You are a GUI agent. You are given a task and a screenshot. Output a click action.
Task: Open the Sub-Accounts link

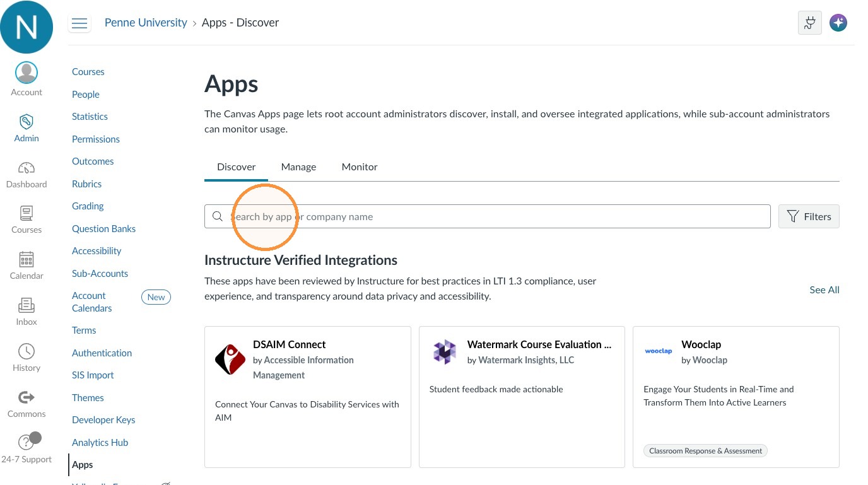click(x=100, y=274)
